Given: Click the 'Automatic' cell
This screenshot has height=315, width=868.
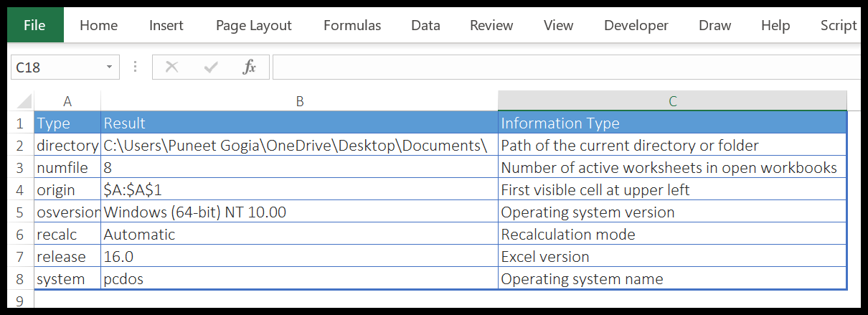Looking at the screenshot, I should [x=300, y=234].
